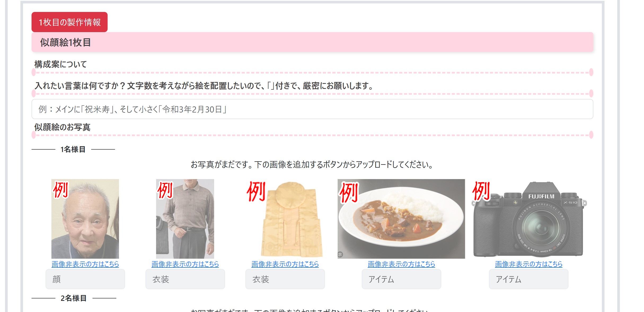This screenshot has width=644, height=312.
Task: Open 画像非表示の方はこちら link under man's outfit photo
Action: pos(185,264)
